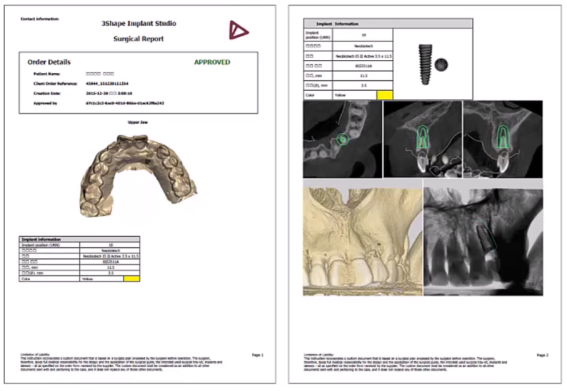This screenshot has width=567, height=392.
Task: Select the green implant outline in middle CT slice
Action: [x=422, y=137]
